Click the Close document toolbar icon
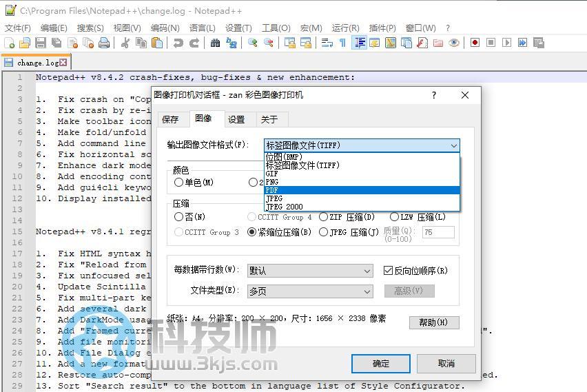The image size is (587, 392). [x=72, y=43]
